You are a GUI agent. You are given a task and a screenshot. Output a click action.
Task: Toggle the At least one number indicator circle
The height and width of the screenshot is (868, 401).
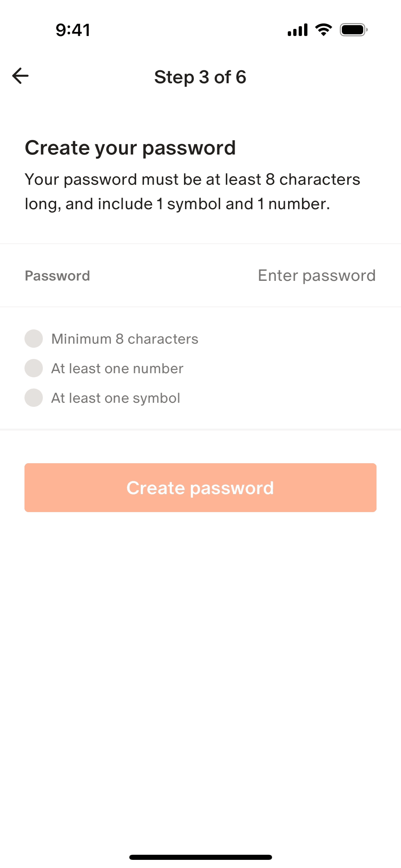34,368
